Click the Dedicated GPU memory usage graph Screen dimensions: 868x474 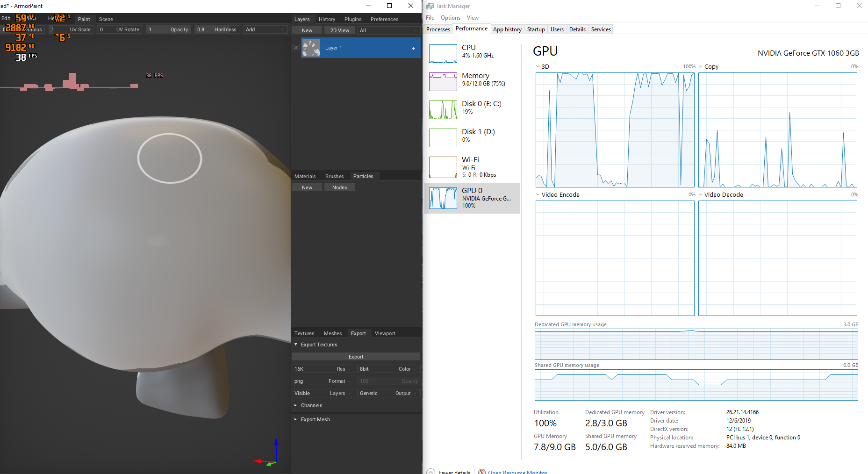click(x=696, y=345)
